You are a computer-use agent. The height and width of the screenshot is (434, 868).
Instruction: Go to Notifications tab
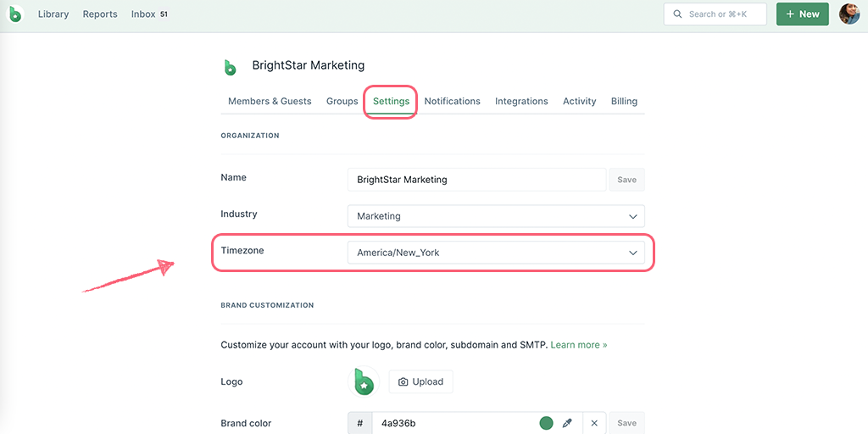[x=453, y=102]
